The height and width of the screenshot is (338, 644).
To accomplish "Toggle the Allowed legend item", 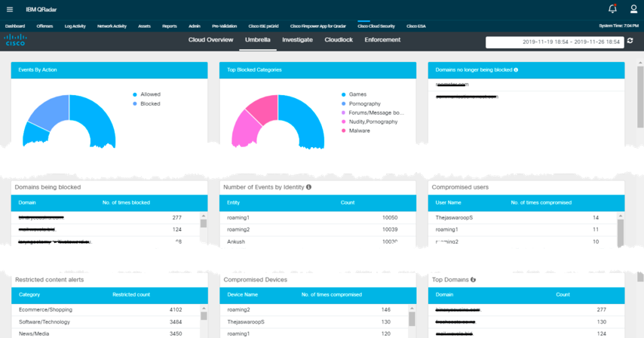I will pos(150,94).
